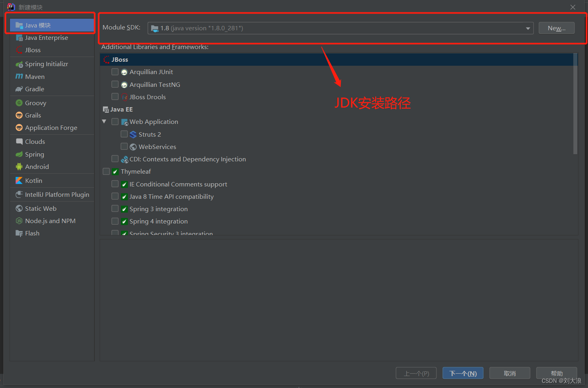Close the 新建模块 dialog window

click(x=573, y=7)
